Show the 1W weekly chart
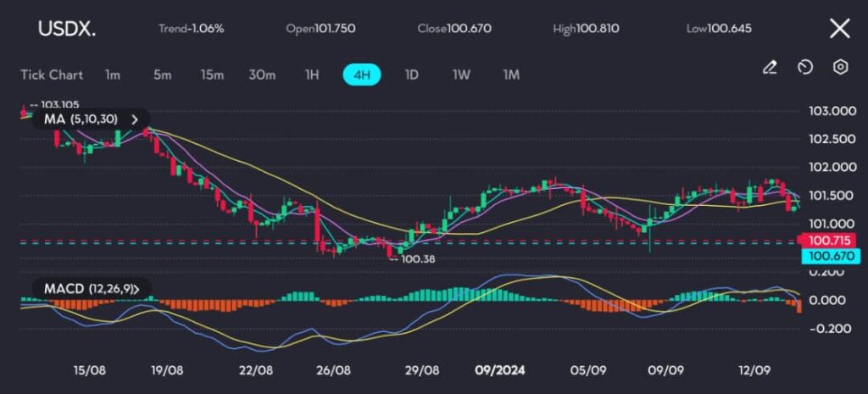 (461, 75)
